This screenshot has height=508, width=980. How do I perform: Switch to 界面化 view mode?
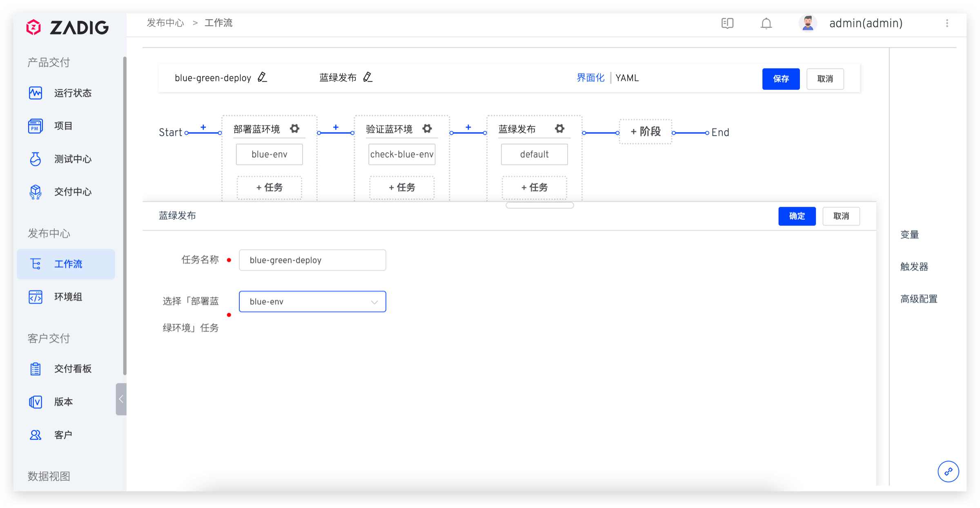coord(590,78)
